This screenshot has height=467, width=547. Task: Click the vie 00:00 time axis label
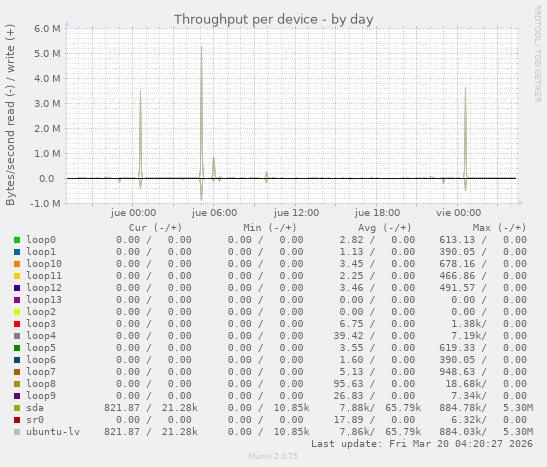458,213
